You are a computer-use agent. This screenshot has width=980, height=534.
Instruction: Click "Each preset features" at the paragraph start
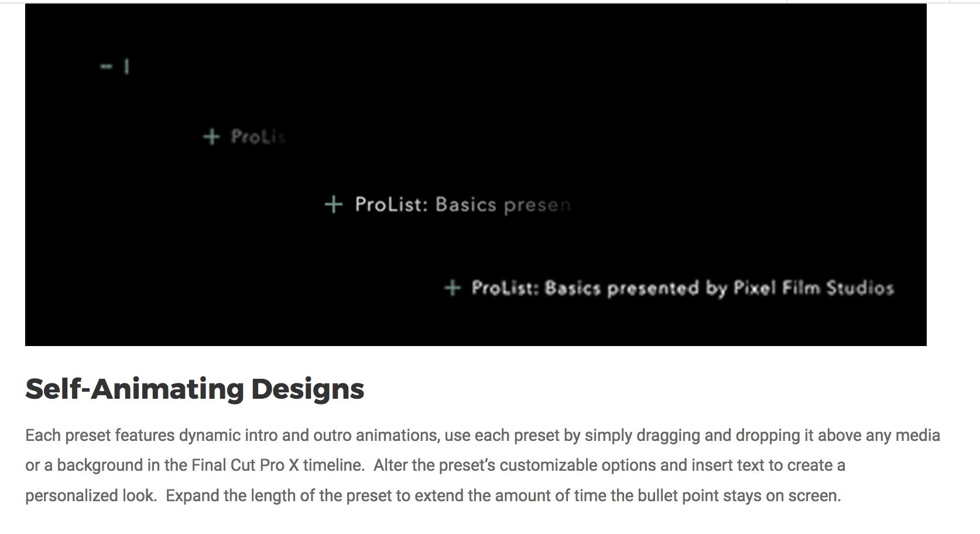(x=100, y=436)
